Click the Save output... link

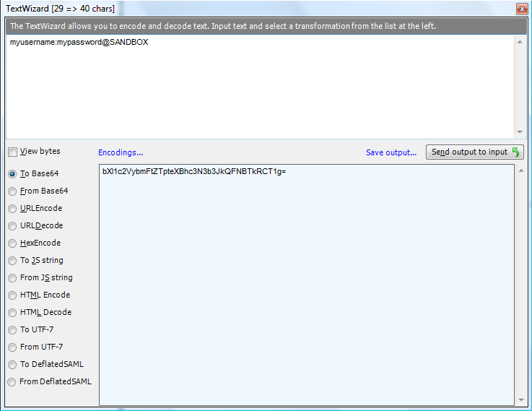click(391, 152)
